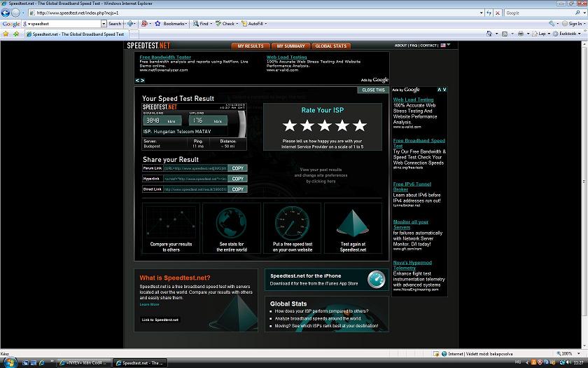Click the Link to Speedtest.net button

(160, 320)
